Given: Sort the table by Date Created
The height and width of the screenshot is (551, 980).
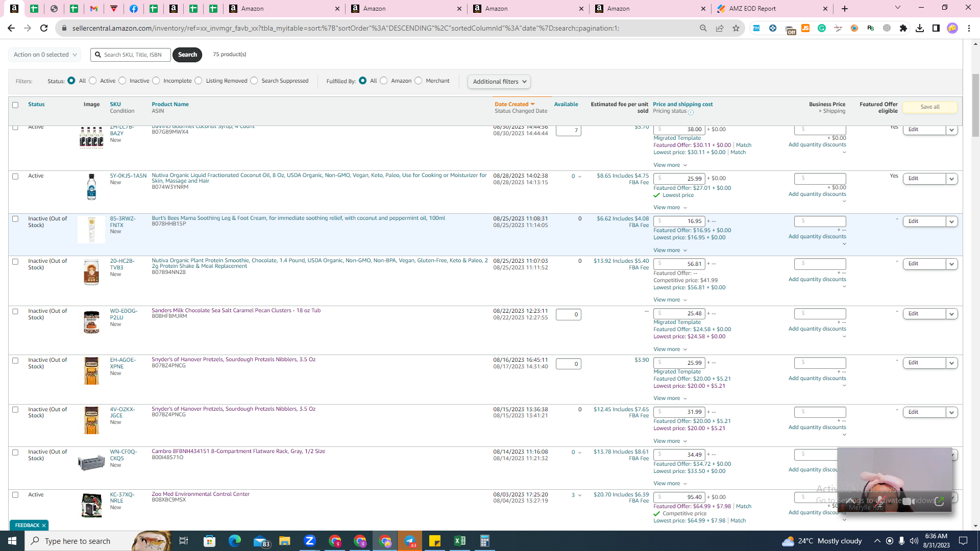Looking at the screenshot, I should tap(514, 104).
